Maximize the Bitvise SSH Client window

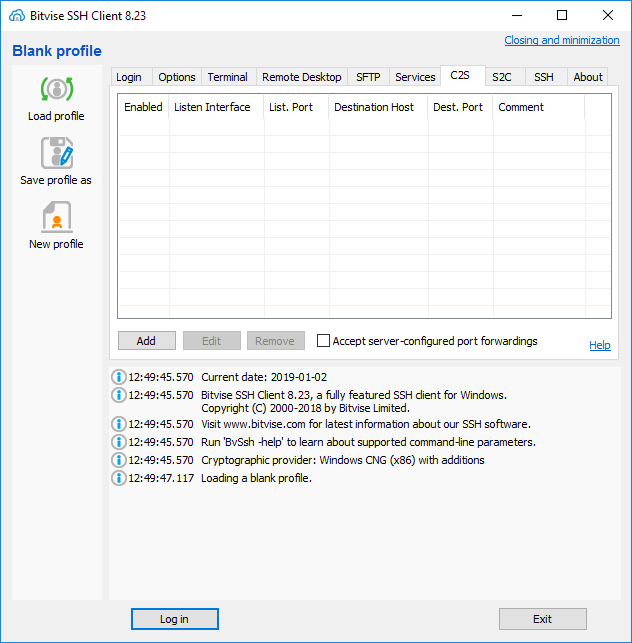click(562, 16)
